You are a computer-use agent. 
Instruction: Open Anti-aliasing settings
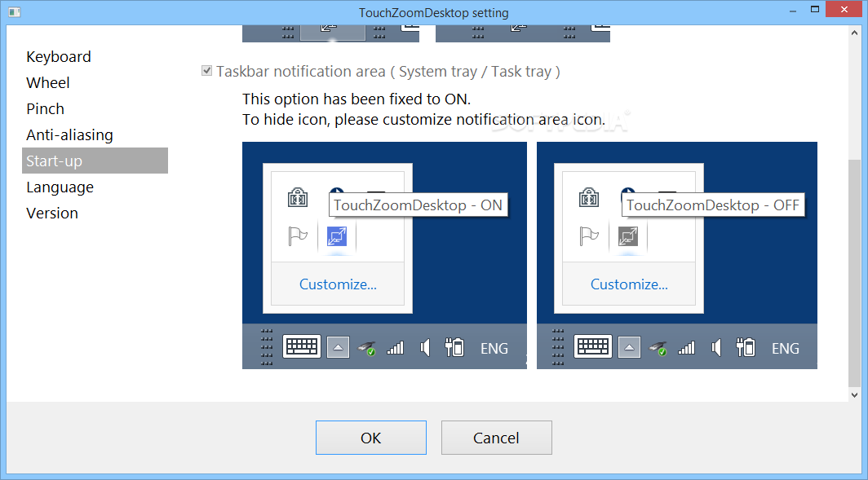click(x=70, y=134)
